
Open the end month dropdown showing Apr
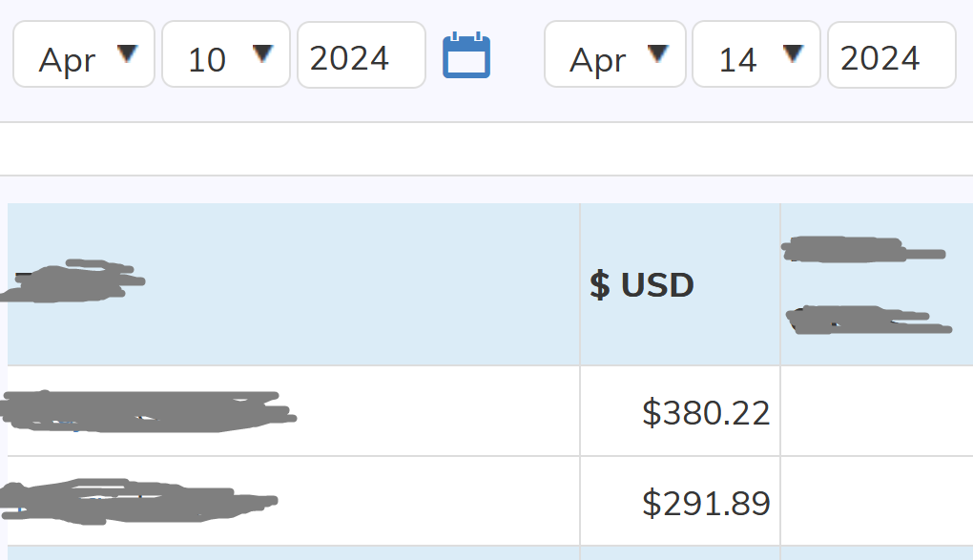pyautogui.click(x=615, y=54)
